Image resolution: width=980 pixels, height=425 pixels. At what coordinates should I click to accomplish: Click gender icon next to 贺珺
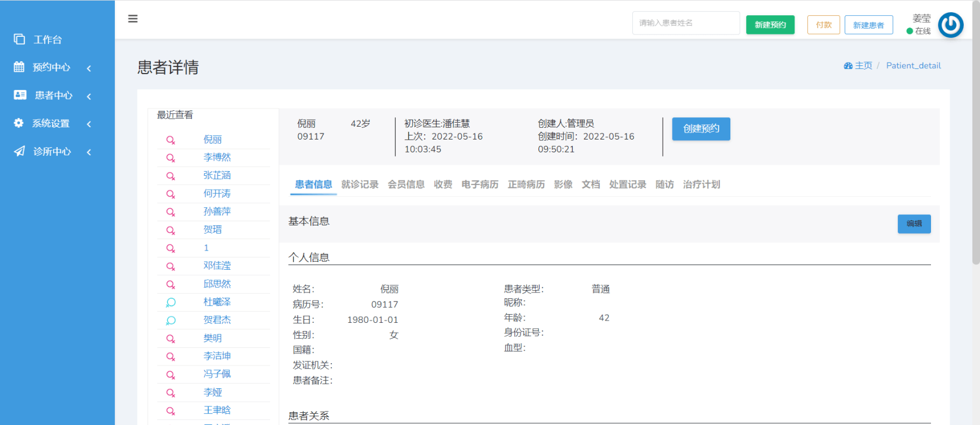click(170, 230)
